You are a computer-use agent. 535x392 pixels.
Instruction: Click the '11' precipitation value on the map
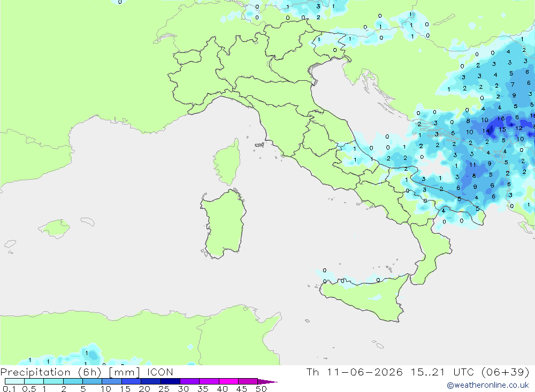[472, 165]
